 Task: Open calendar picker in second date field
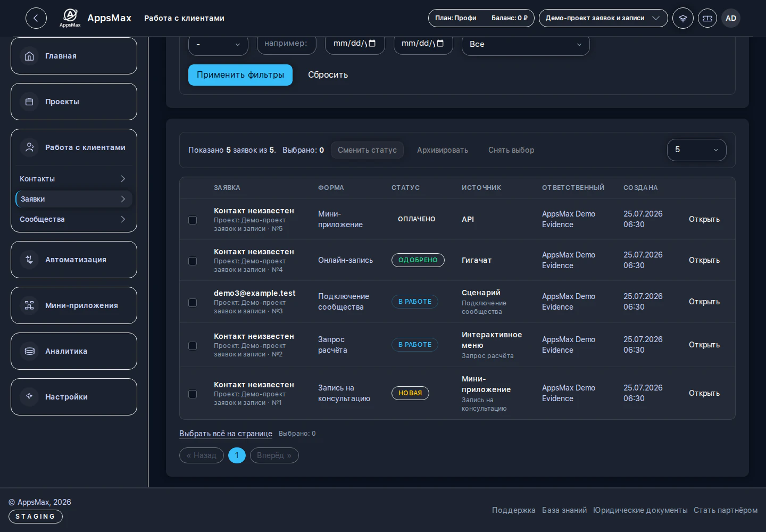[440, 43]
